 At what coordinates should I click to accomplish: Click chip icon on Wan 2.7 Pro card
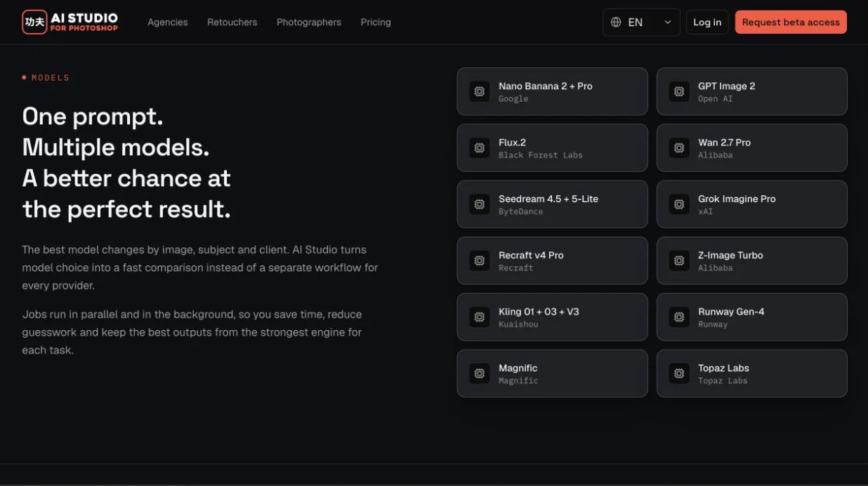coord(678,148)
